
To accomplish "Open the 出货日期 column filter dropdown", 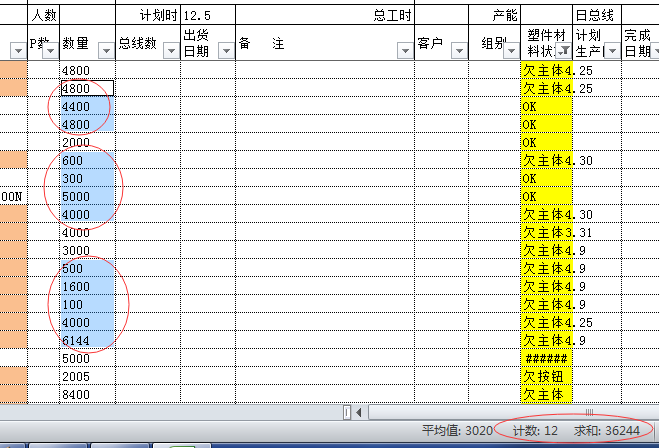I will pyautogui.click(x=226, y=51).
